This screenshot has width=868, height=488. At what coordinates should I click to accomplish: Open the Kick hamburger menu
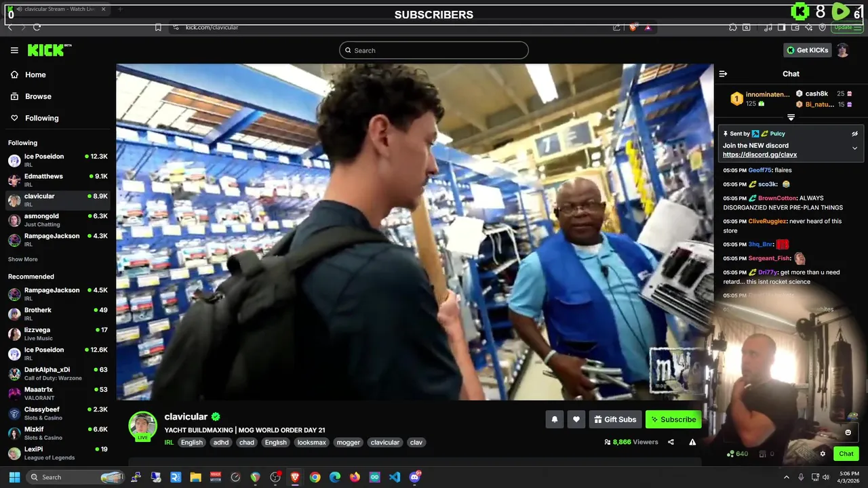[14, 50]
